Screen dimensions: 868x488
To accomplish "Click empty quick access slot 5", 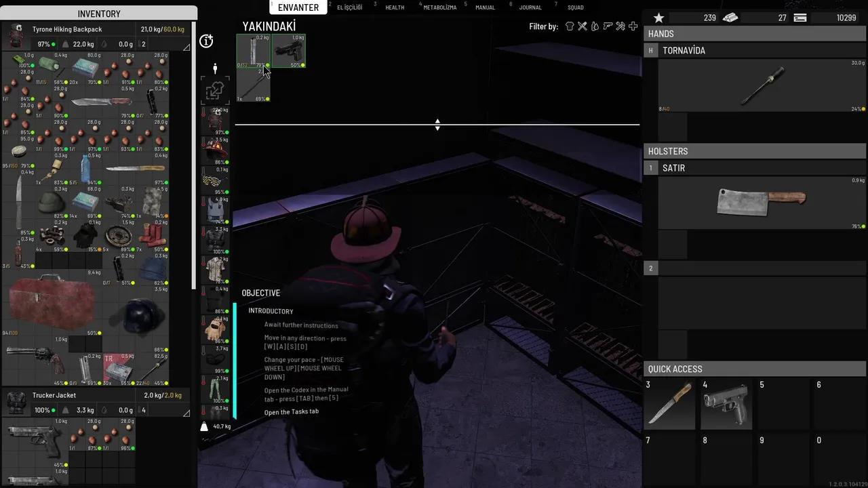I will [783, 404].
